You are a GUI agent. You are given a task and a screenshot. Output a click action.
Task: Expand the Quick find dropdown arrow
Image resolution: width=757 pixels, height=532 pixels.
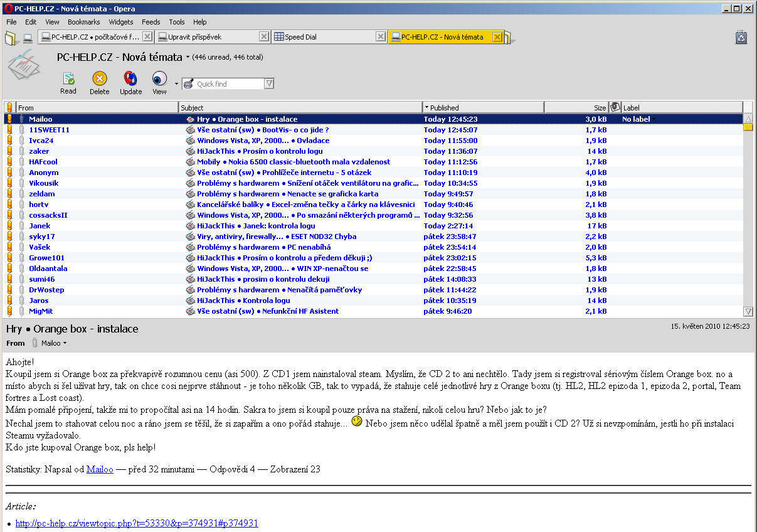tap(269, 84)
